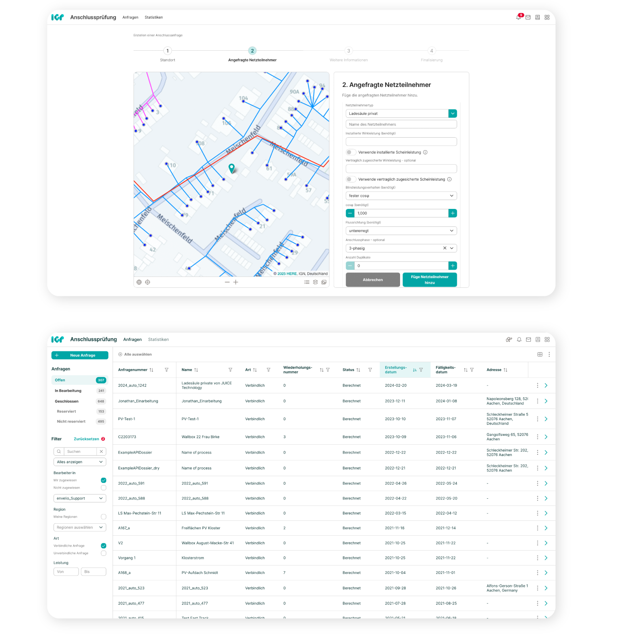Viewport: 644px width, 644px height.
Task: Click the 'Neue Anfrage' button
Action: 80,355
